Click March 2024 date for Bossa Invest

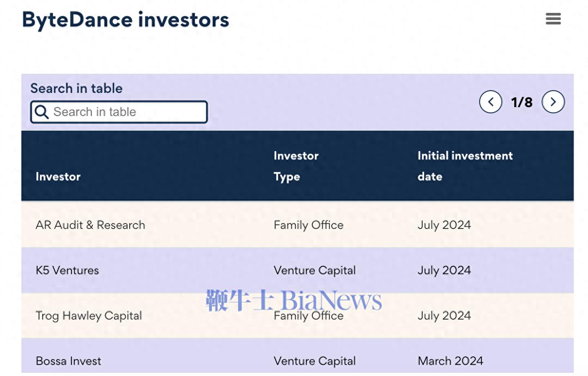(450, 361)
